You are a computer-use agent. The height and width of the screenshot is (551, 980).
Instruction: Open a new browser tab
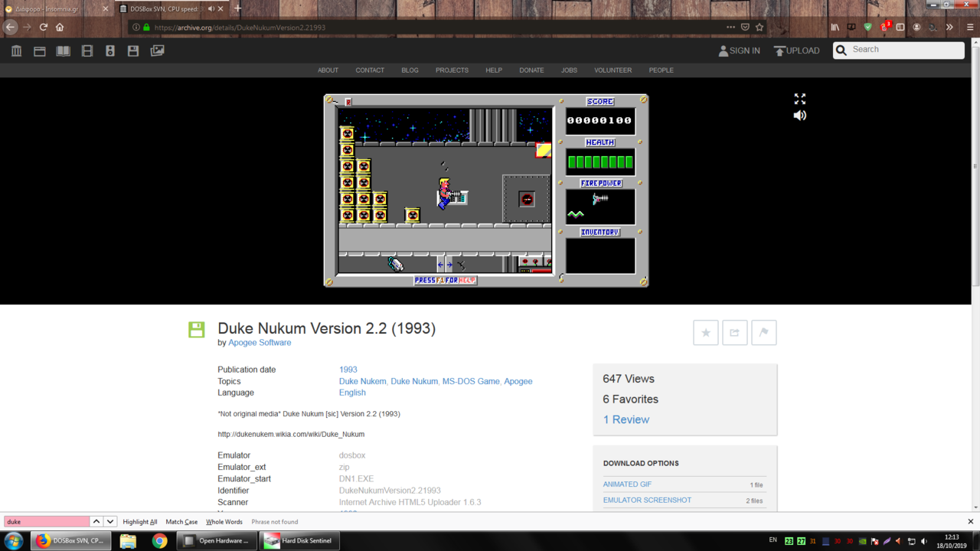coord(238,9)
